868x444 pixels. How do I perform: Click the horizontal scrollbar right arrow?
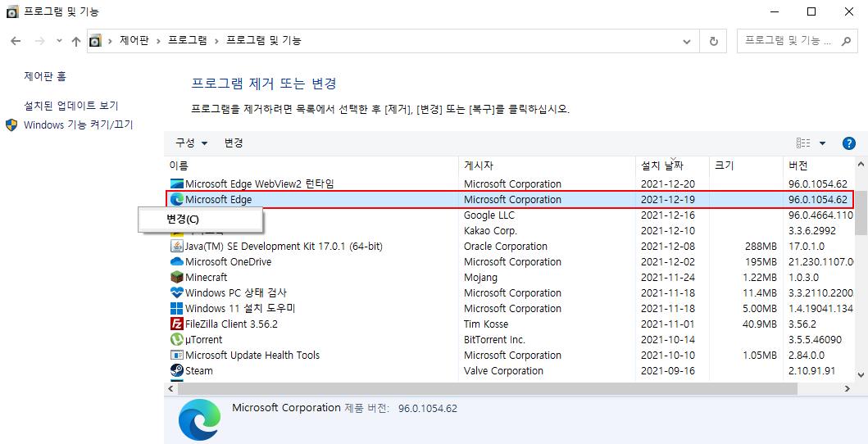[x=848, y=389]
